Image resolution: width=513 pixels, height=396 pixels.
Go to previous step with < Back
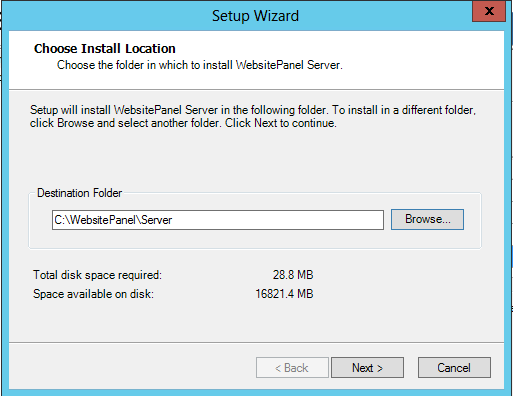click(x=292, y=368)
